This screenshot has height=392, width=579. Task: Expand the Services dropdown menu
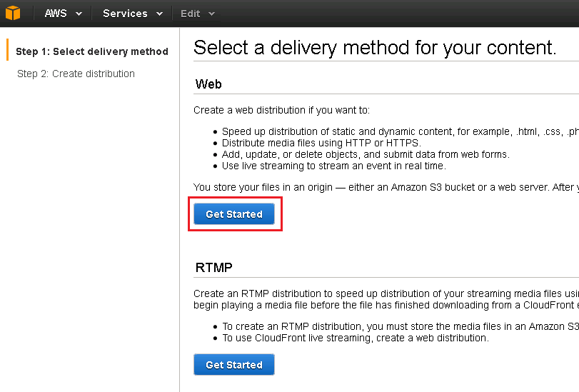coord(132,14)
